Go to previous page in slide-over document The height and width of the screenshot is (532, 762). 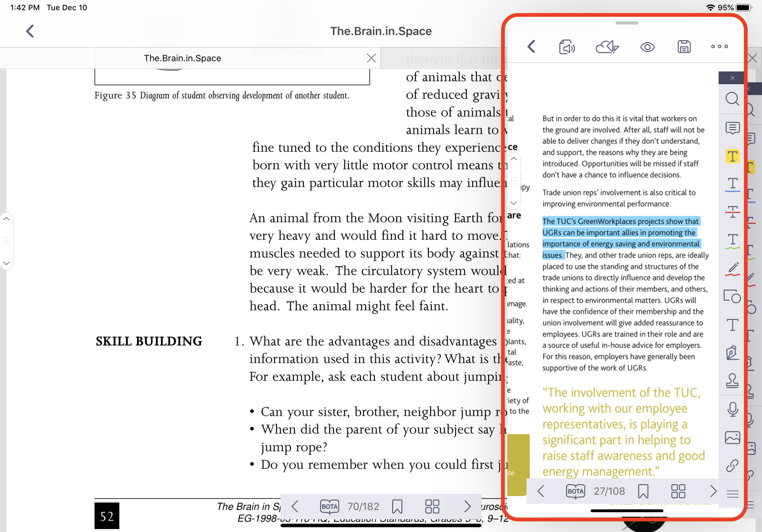click(x=541, y=491)
